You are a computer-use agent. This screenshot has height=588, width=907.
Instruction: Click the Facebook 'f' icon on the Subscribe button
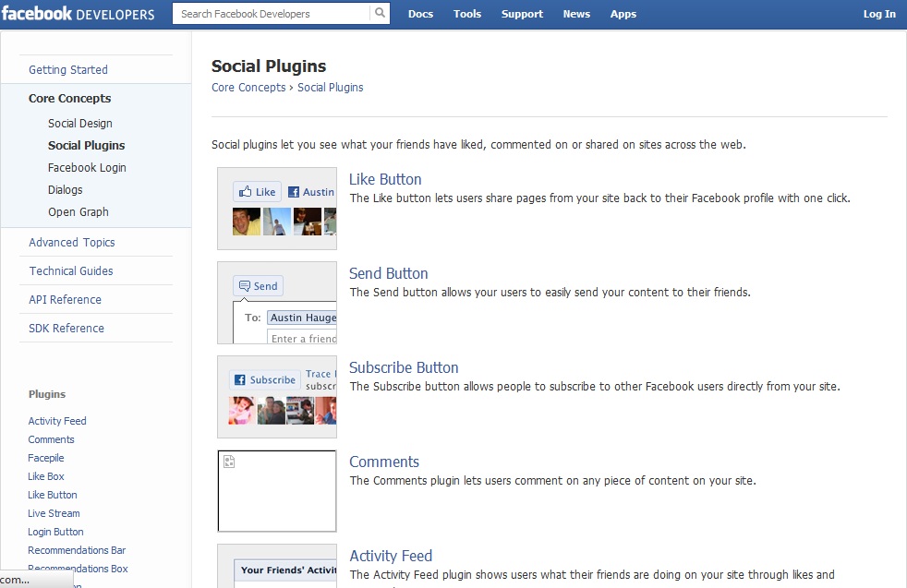239,378
